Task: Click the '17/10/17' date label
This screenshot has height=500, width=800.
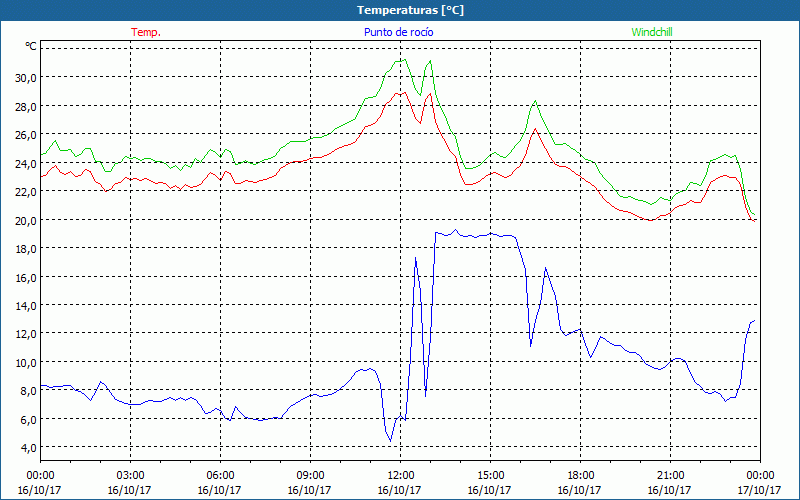Action: point(760,490)
